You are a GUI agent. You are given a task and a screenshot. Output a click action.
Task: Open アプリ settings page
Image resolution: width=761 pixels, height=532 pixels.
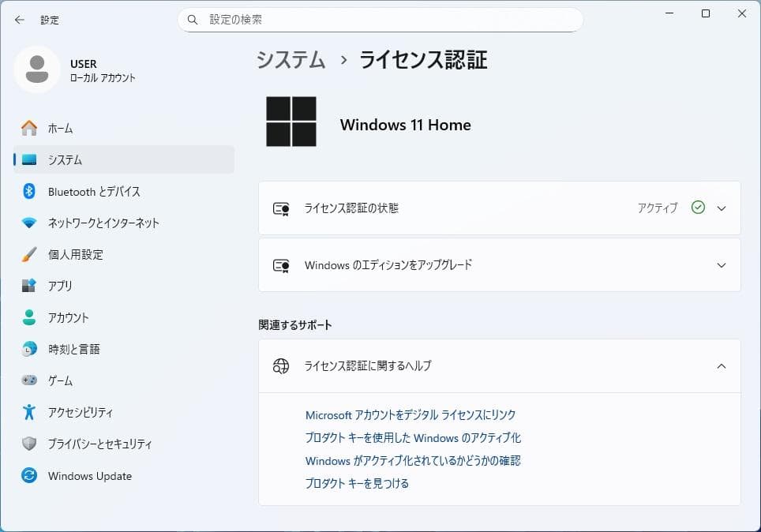(x=124, y=286)
